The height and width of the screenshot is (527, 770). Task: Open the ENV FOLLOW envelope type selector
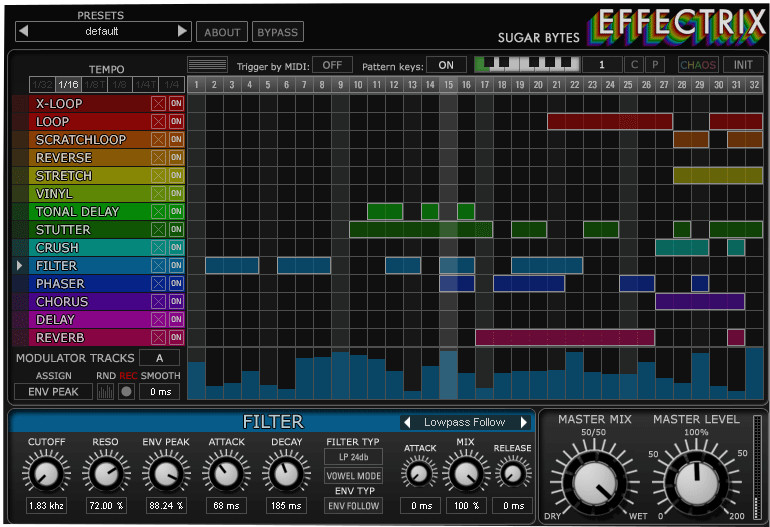[354, 506]
